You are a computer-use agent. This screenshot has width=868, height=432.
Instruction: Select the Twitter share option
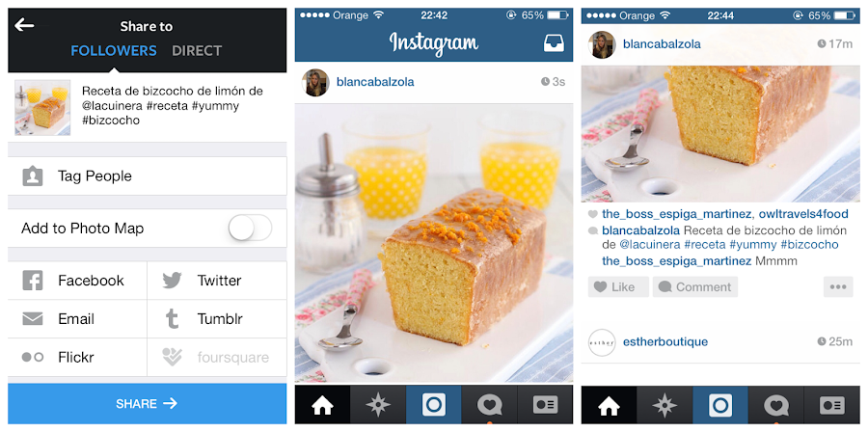(x=217, y=281)
